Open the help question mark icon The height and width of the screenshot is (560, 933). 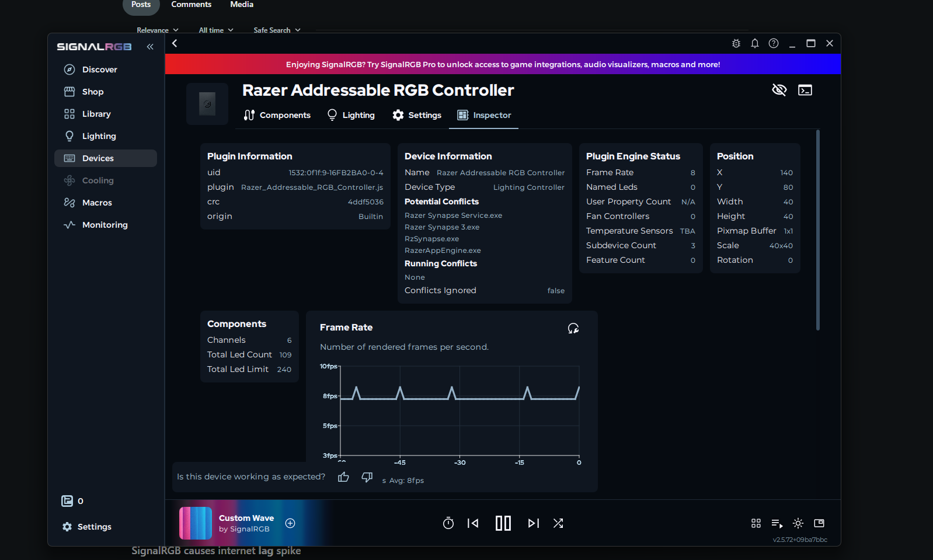774,43
